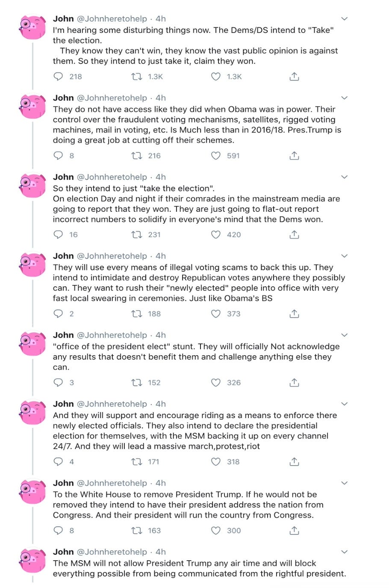Open chevron menu on 'To the White House' tweet

(344, 483)
